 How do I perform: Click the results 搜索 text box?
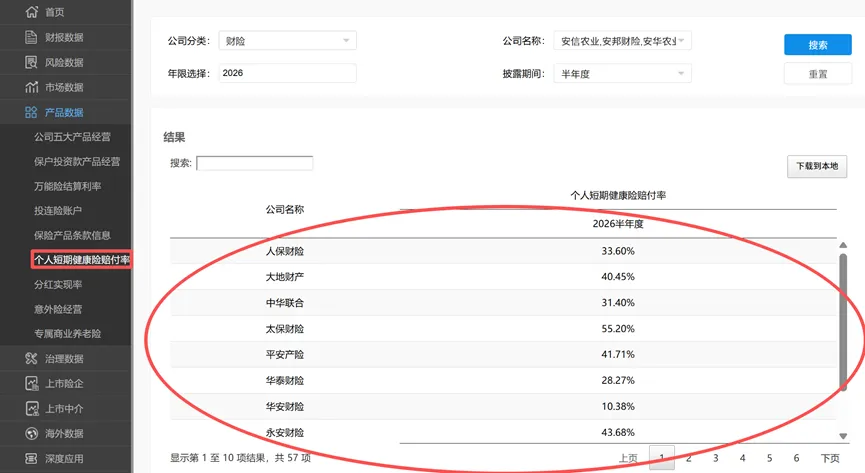click(255, 163)
